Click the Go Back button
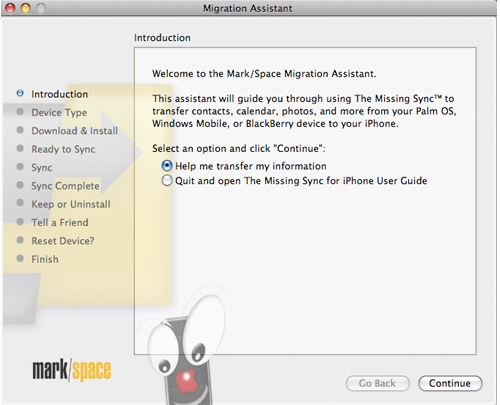The height and width of the screenshot is (405, 500). [x=377, y=383]
